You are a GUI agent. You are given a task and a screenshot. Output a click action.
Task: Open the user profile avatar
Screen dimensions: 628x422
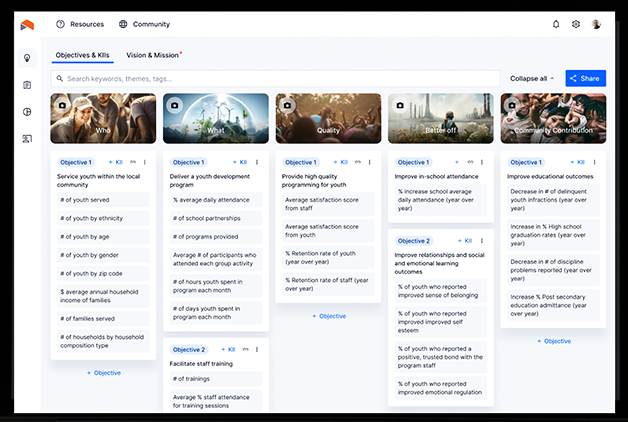coord(597,24)
